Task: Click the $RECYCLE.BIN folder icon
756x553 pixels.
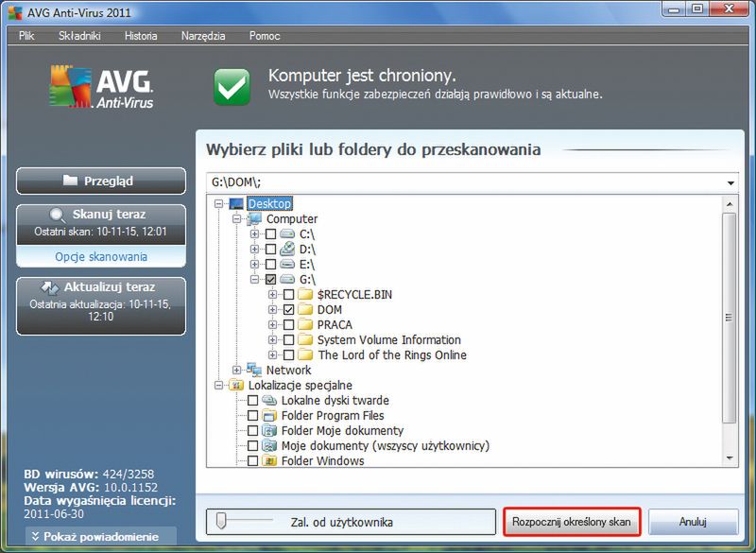Action: click(305, 294)
